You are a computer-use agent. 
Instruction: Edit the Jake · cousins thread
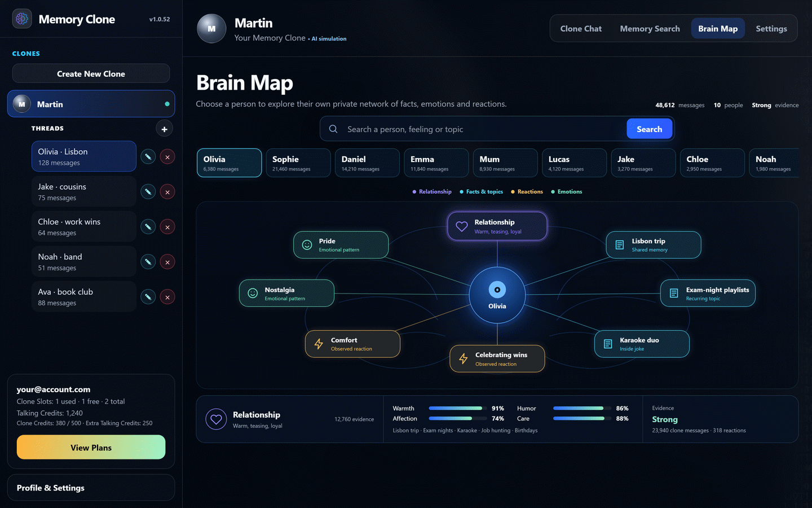(148, 191)
